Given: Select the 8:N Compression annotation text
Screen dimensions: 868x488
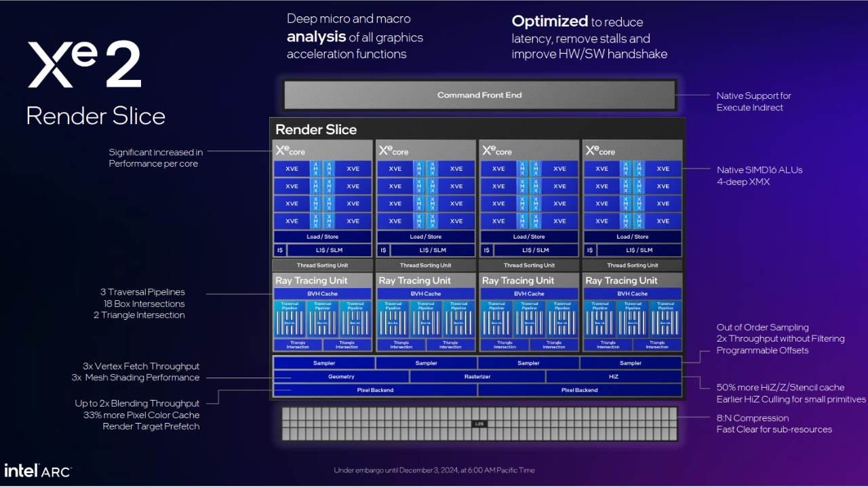Looking at the screenshot, I should 753,418.
